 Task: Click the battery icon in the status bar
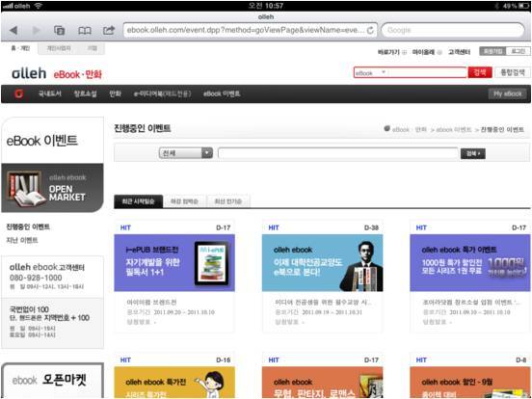pyautogui.click(x=523, y=6)
